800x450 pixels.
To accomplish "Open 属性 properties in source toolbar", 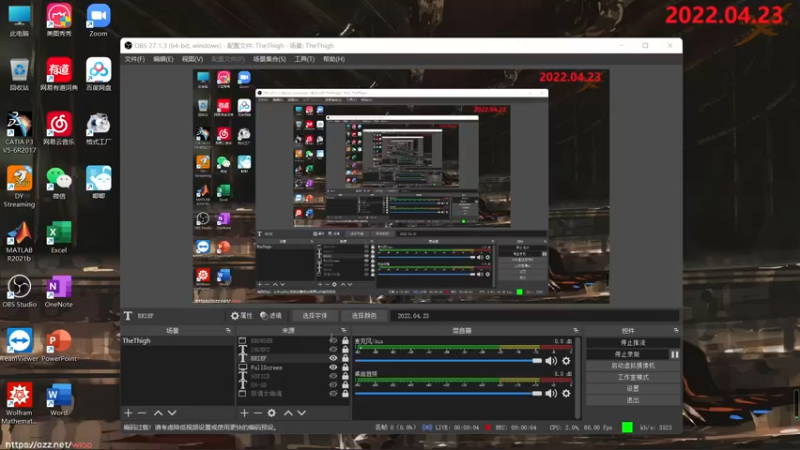I will (x=242, y=316).
